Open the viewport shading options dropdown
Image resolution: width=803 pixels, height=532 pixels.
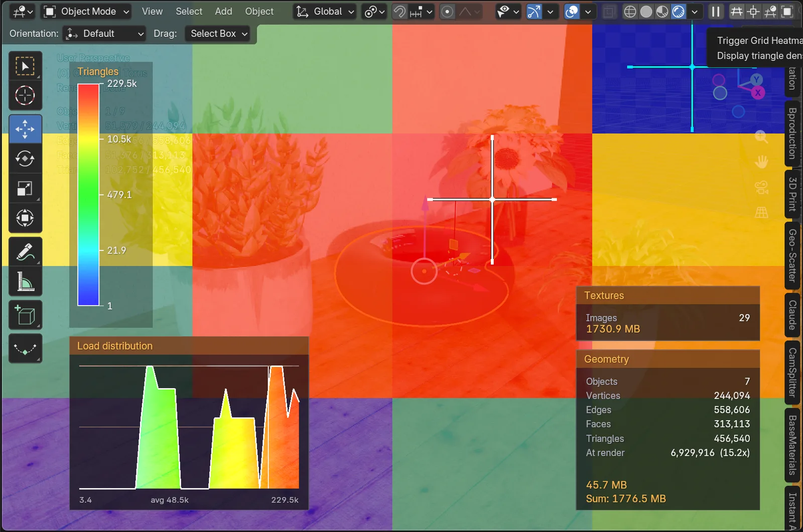[694, 12]
